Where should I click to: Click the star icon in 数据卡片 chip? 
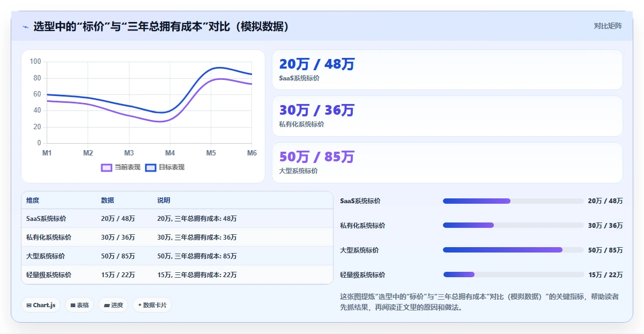139,305
